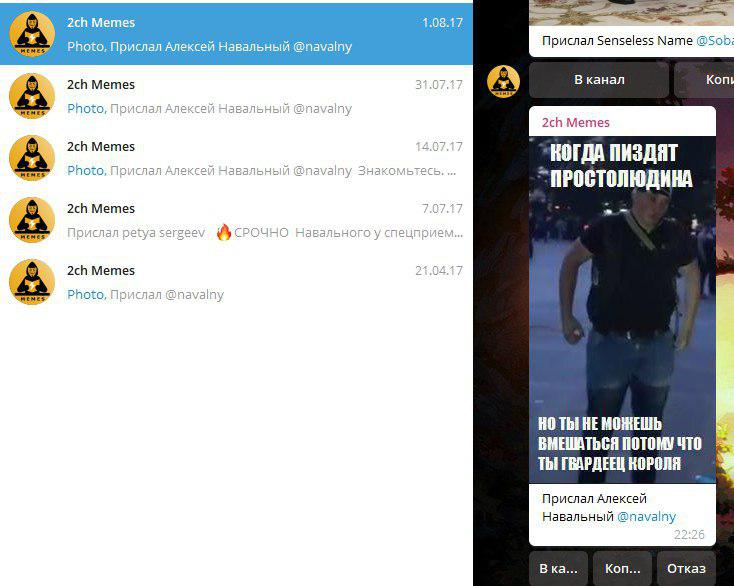734x586 pixels.
Task: Click the wide 'В канал' button
Action: (x=599, y=80)
